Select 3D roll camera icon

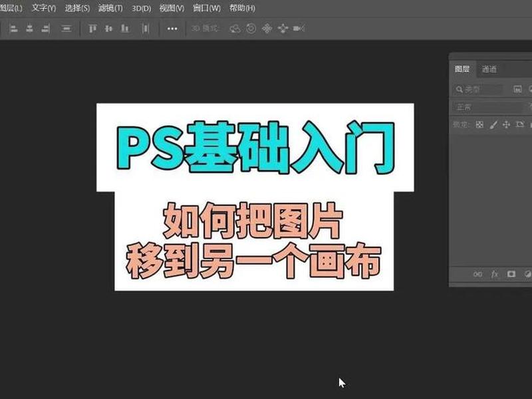(251, 29)
